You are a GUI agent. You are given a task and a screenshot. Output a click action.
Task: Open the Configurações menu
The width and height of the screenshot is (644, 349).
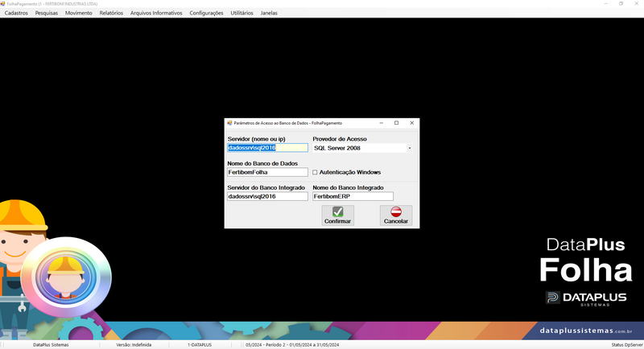(x=206, y=13)
